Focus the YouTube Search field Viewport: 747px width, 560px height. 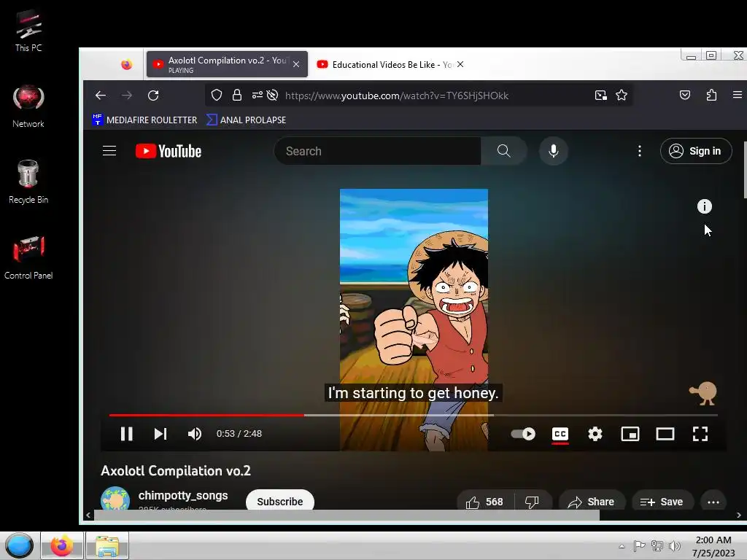point(377,151)
